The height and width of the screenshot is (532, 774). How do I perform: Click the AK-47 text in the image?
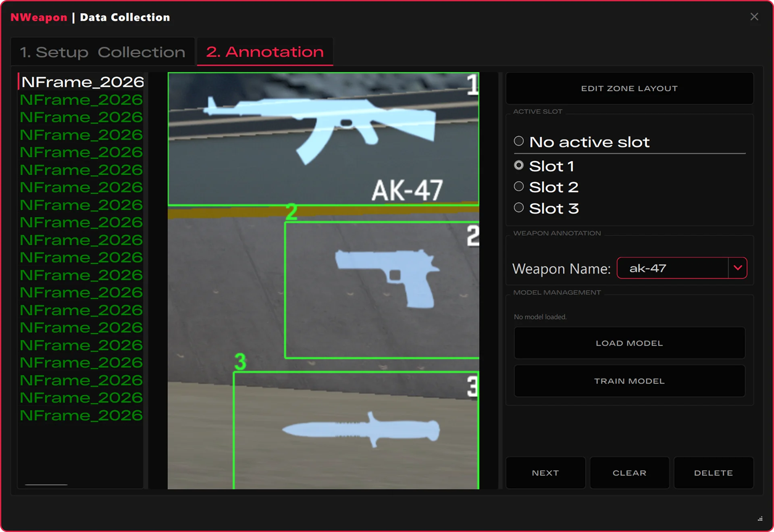pyautogui.click(x=407, y=190)
